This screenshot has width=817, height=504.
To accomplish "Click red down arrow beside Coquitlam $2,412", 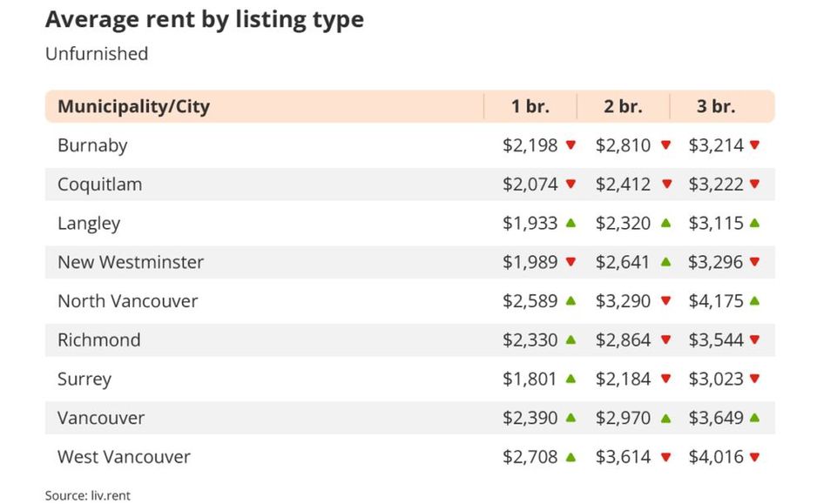I will point(665,185).
